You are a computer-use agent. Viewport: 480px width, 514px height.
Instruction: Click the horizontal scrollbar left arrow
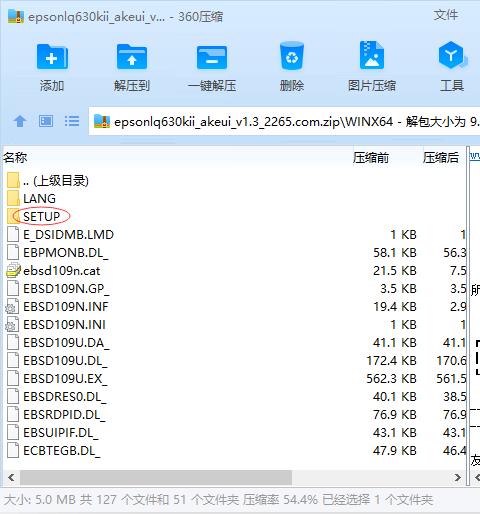tap(11, 477)
